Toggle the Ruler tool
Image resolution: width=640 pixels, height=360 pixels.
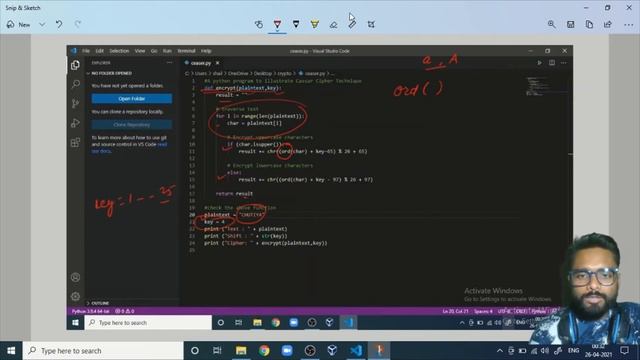352,24
